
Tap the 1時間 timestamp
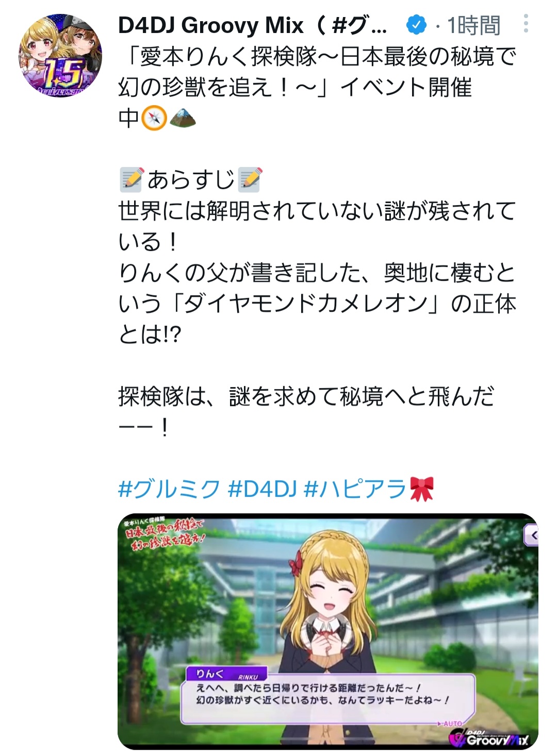pos(473,25)
